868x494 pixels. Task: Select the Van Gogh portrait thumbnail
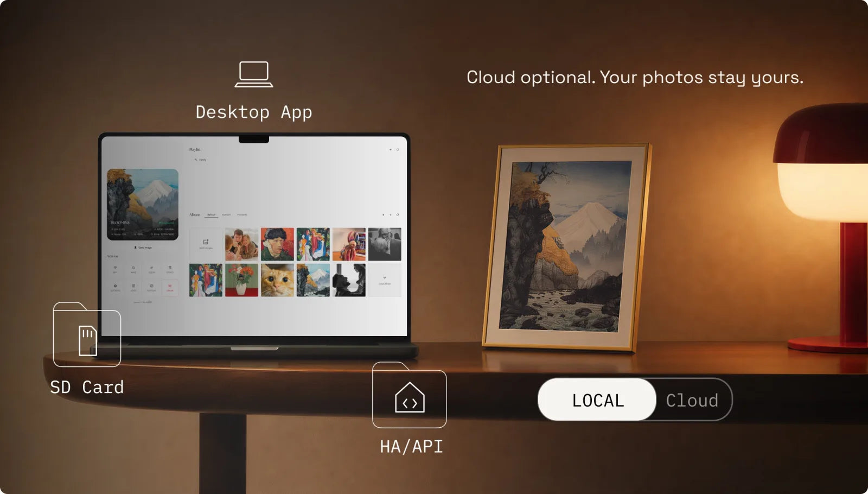click(277, 244)
